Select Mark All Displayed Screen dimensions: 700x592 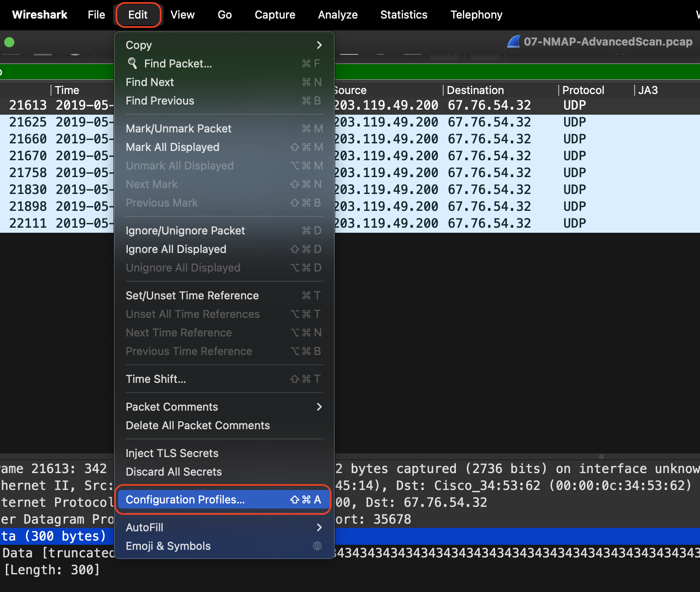coord(224,147)
